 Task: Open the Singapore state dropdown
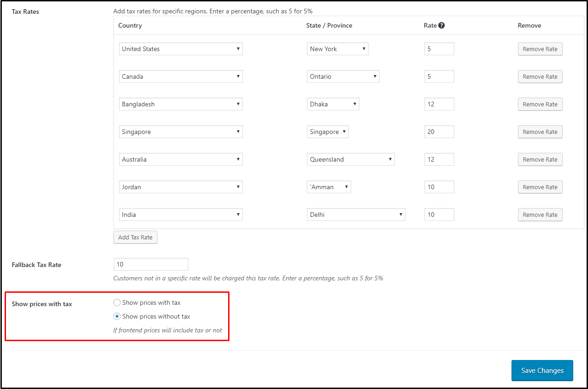point(327,132)
